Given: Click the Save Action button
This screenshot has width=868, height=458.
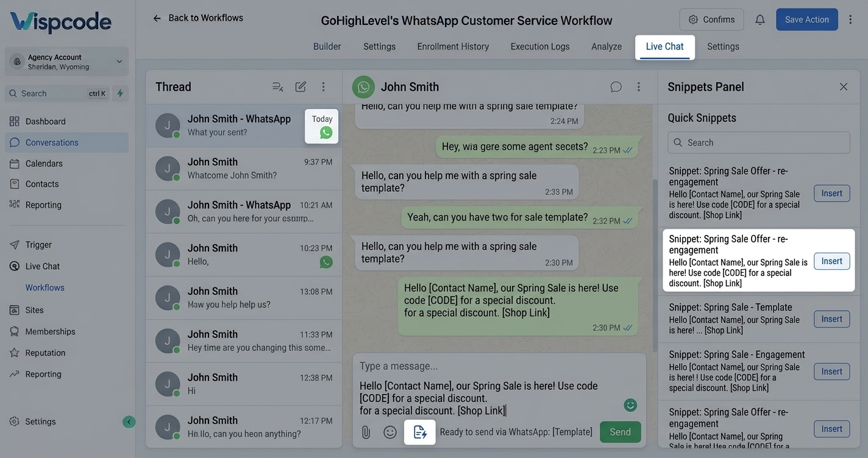Looking at the screenshot, I should pyautogui.click(x=807, y=19).
